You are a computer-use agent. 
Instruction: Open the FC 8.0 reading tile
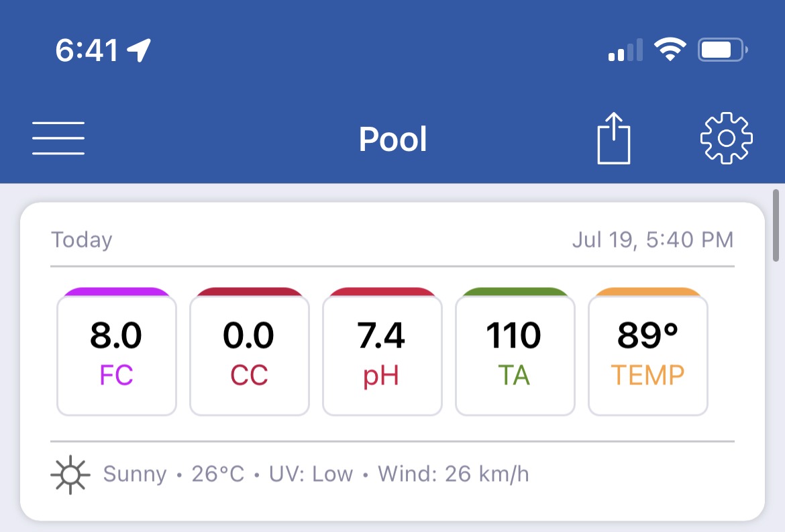[x=117, y=352]
